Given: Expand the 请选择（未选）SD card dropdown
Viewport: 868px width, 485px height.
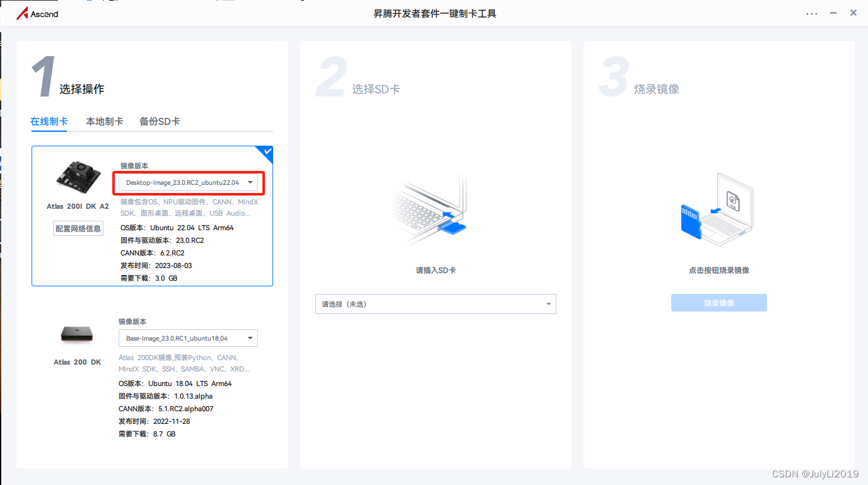Looking at the screenshot, I should point(436,304).
